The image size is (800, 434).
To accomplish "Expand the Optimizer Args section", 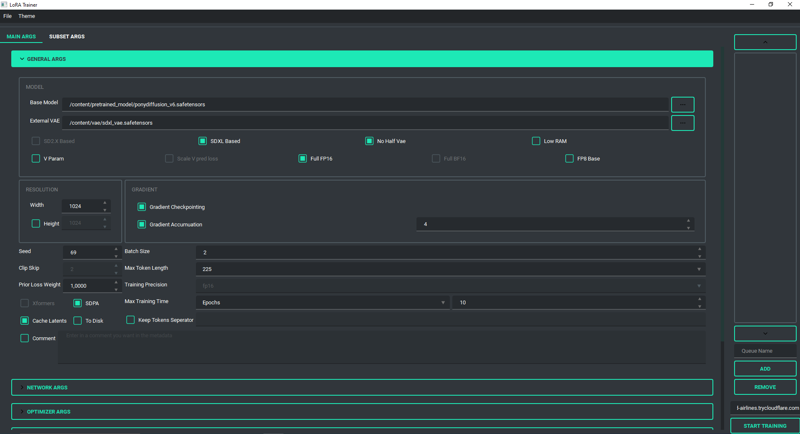I will [362, 412].
